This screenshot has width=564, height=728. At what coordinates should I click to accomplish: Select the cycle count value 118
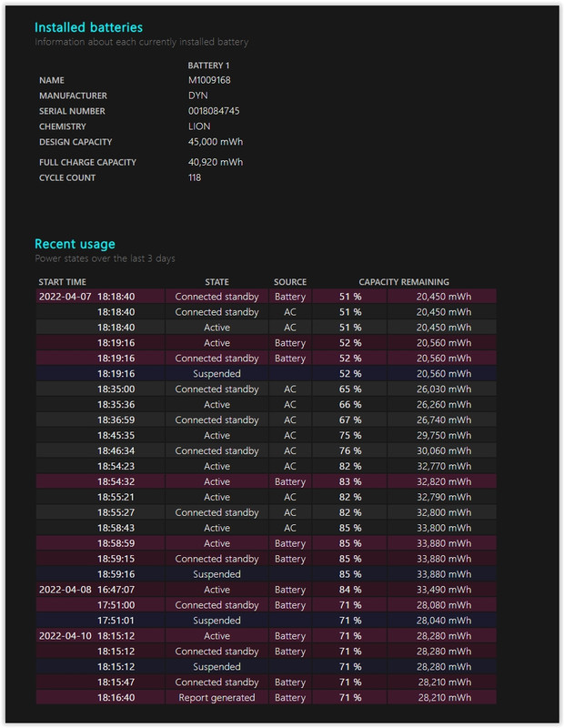[195, 177]
